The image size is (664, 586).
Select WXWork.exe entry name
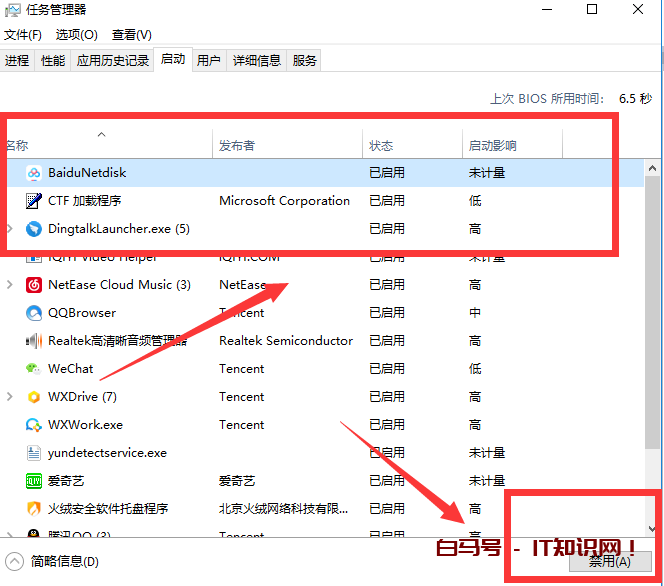coord(85,424)
